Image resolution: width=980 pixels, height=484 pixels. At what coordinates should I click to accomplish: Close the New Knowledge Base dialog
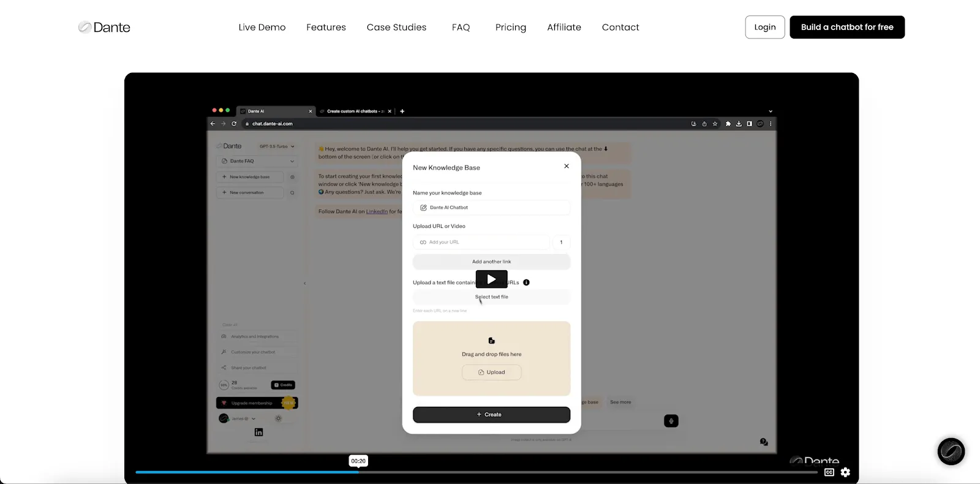[x=567, y=166]
